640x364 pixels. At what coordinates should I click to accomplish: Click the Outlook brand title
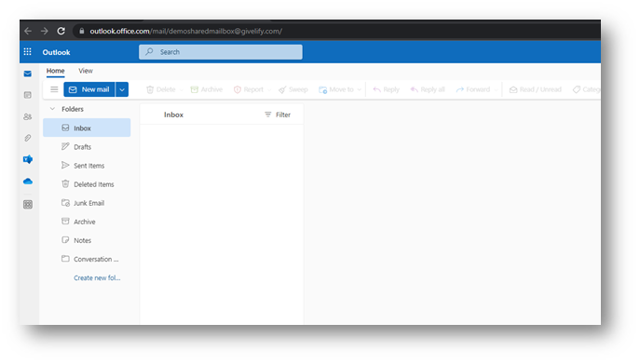[56, 52]
